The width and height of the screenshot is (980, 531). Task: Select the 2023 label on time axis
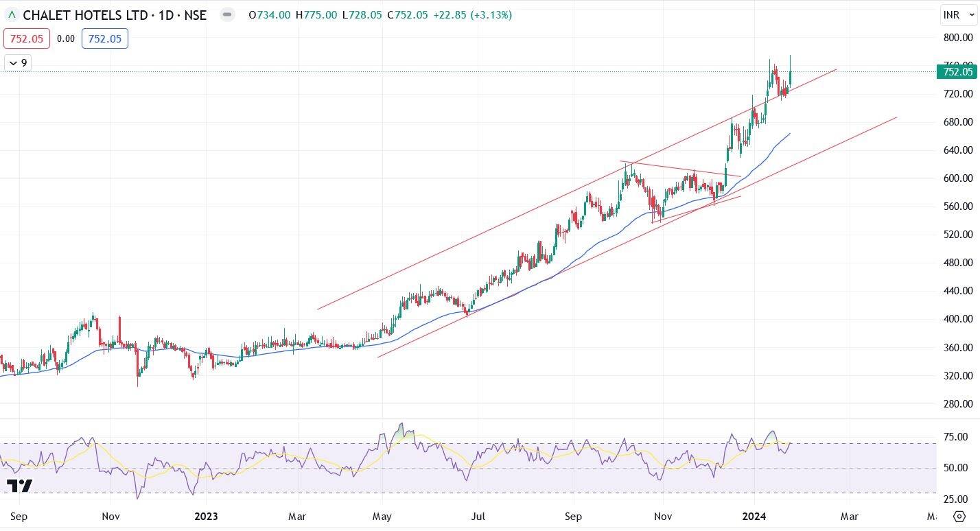[206, 516]
